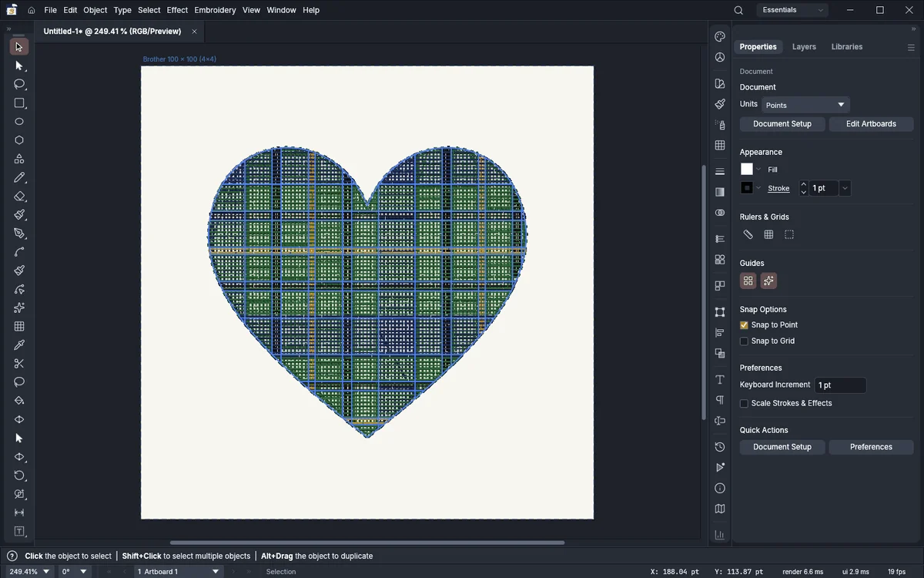Open the Effect menu

pos(177,10)
